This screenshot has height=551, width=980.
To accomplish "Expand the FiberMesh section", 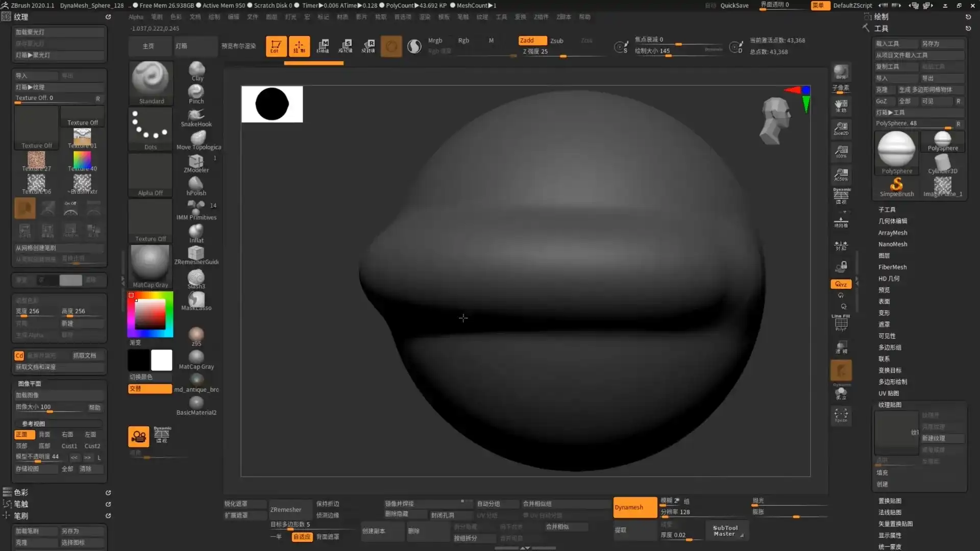I will (x=892, y=267).
